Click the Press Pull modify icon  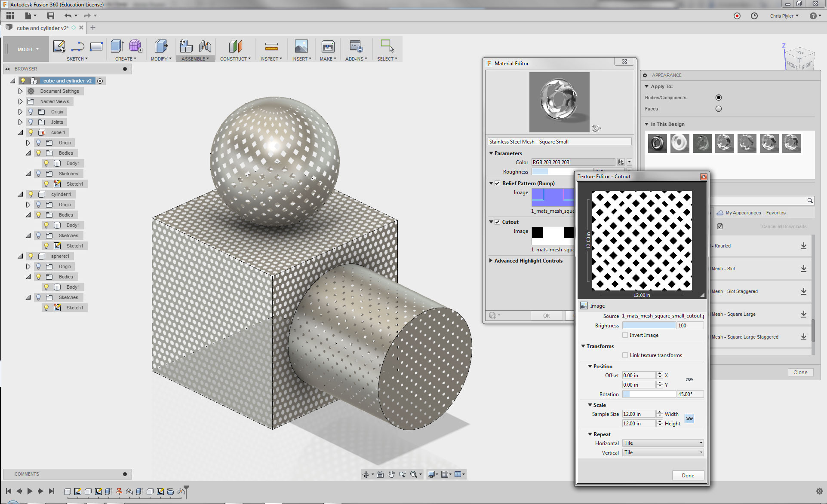point(161,46)
